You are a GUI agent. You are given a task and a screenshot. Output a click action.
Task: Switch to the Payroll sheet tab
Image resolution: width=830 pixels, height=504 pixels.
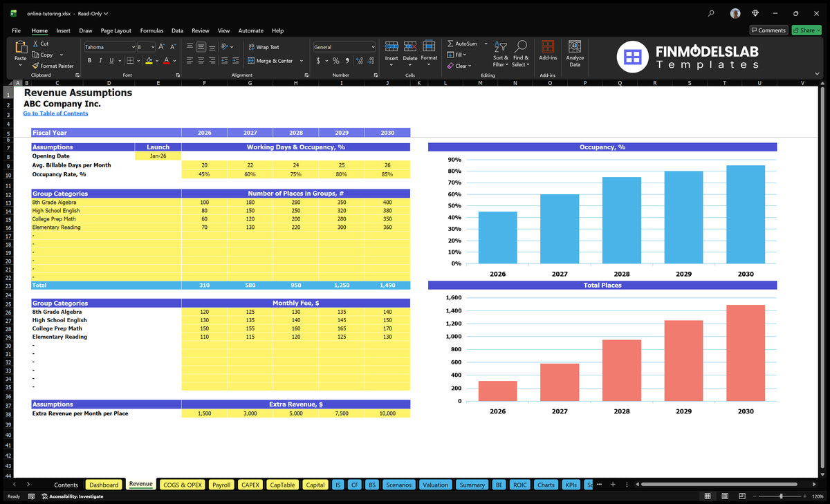point(221,485)
